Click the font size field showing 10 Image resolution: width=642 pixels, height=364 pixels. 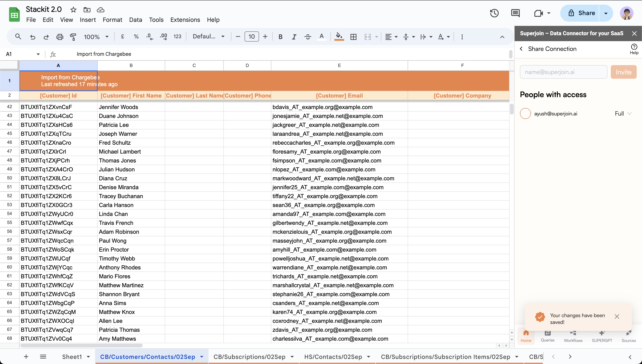251,37
